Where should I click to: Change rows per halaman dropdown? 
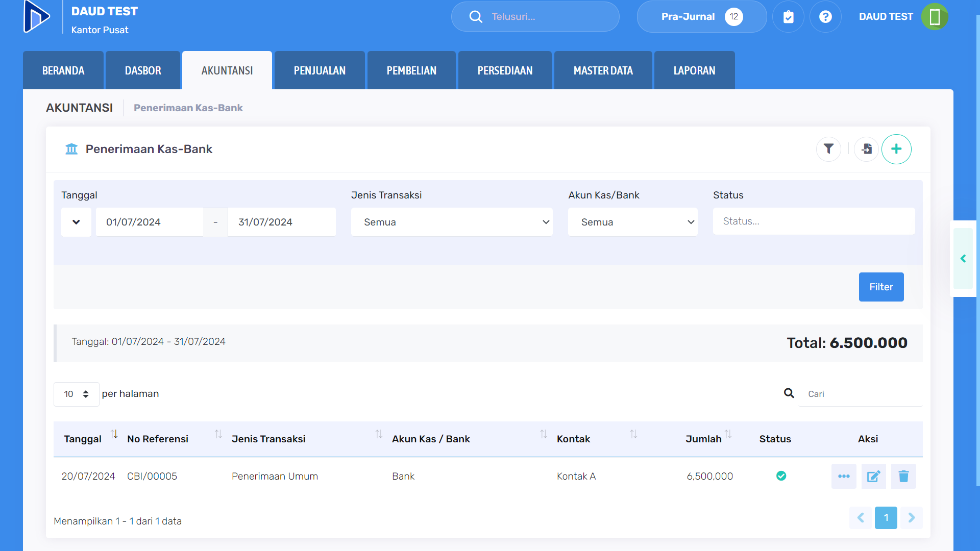pyautogui.click(x=76, y=394)
